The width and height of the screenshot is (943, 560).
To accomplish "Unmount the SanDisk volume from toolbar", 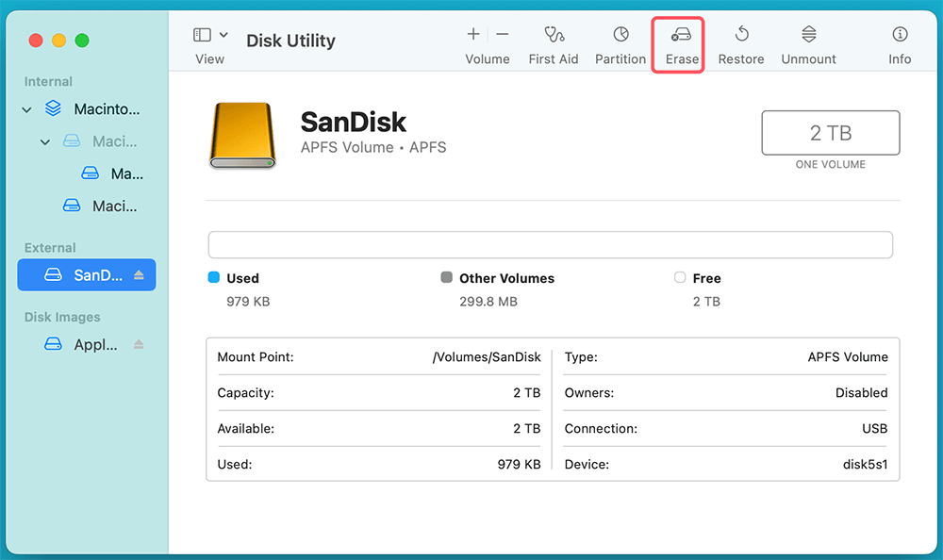I will pyautogui.click(x=808, y=36).
